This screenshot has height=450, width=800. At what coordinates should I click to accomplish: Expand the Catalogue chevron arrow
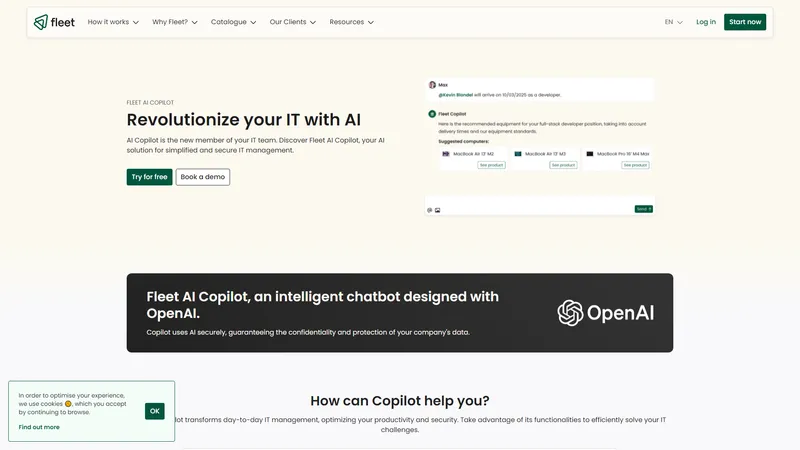click(x=253, y=22)
